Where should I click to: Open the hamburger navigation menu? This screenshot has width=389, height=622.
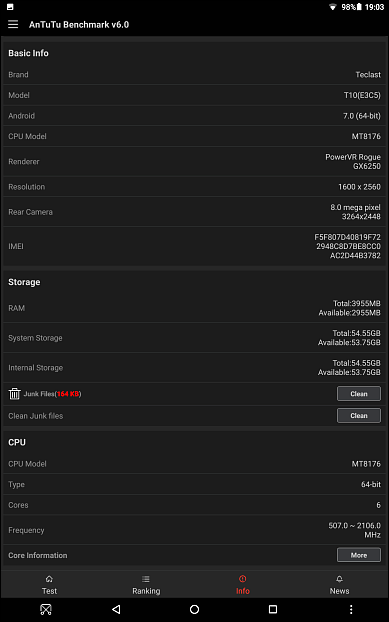pyautogui.click(x=13, y=25)
